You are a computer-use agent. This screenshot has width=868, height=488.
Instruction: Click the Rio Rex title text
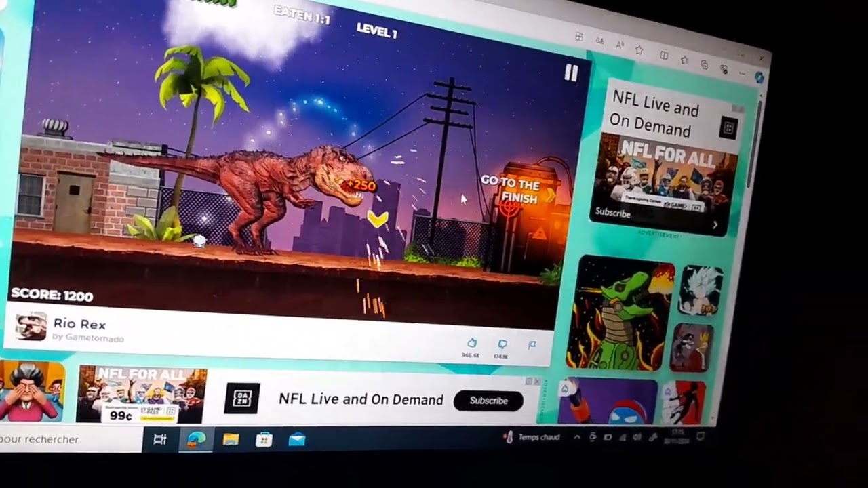79,324
